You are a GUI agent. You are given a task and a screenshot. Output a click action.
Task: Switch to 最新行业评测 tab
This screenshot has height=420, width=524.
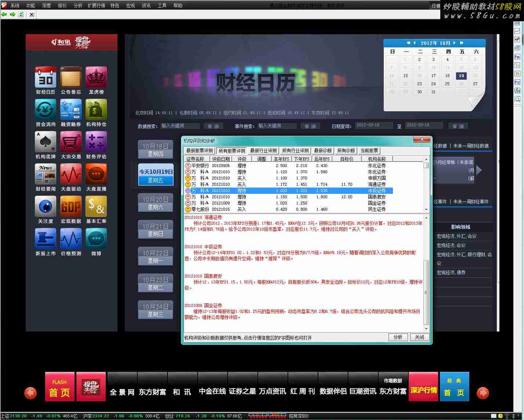click(263, 151)
